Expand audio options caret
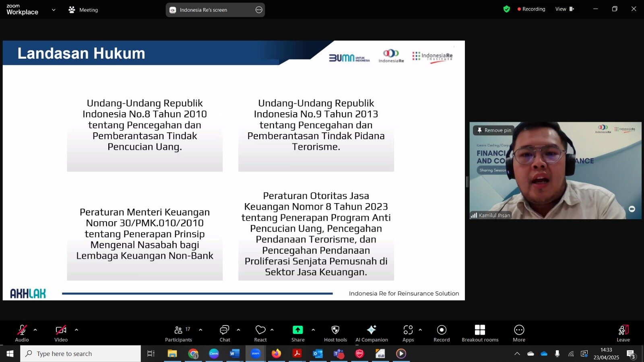Image resolution: width=644 pixels, height=362 pixels. click(35, 330)
